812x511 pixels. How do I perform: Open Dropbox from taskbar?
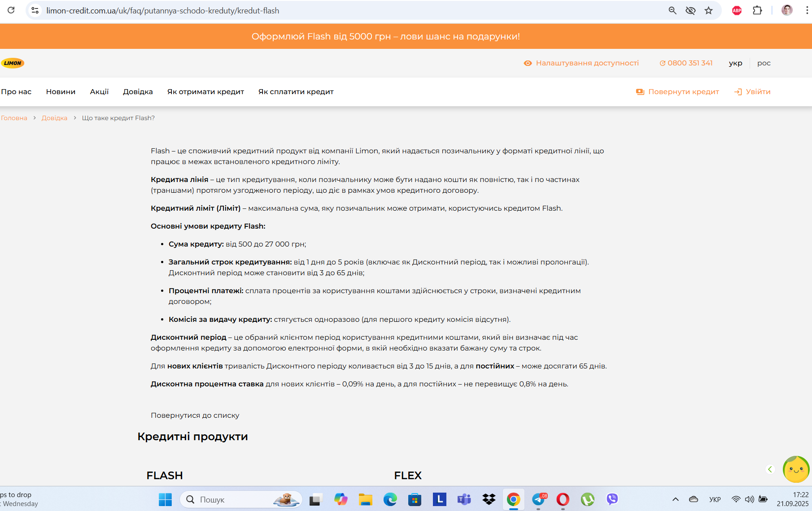[489, 499]
